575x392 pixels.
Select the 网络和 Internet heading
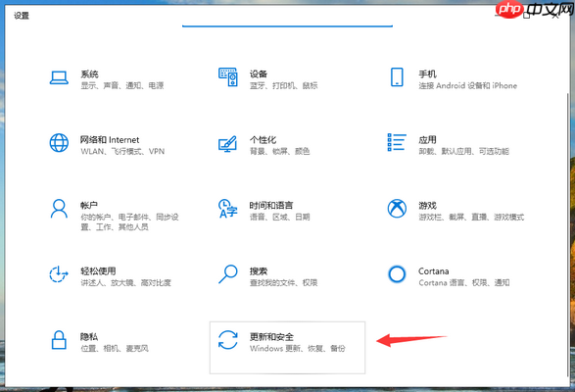tap(110, 140)
